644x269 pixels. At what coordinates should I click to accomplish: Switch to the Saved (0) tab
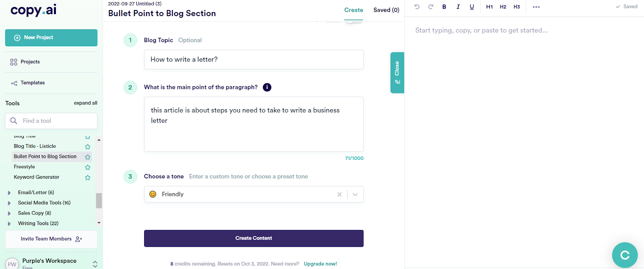click(x=386, y=10)
